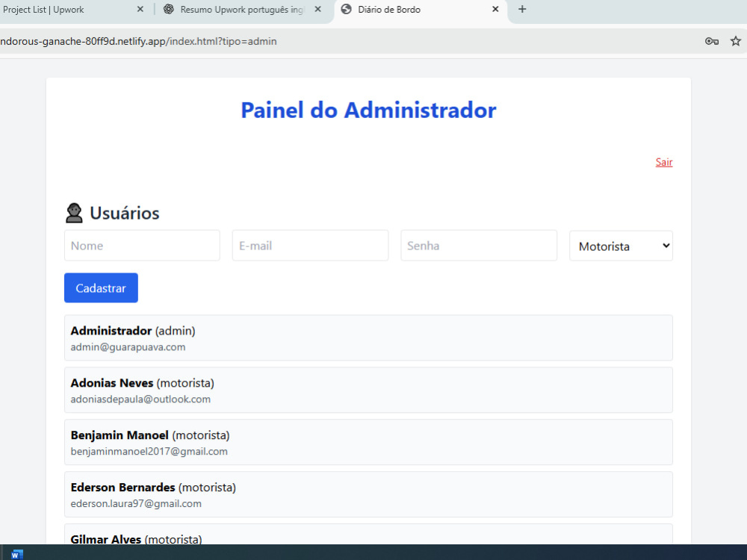747x560 pixels.
Task: Click the Painel do Administrador heading
Action: point(368,110)
